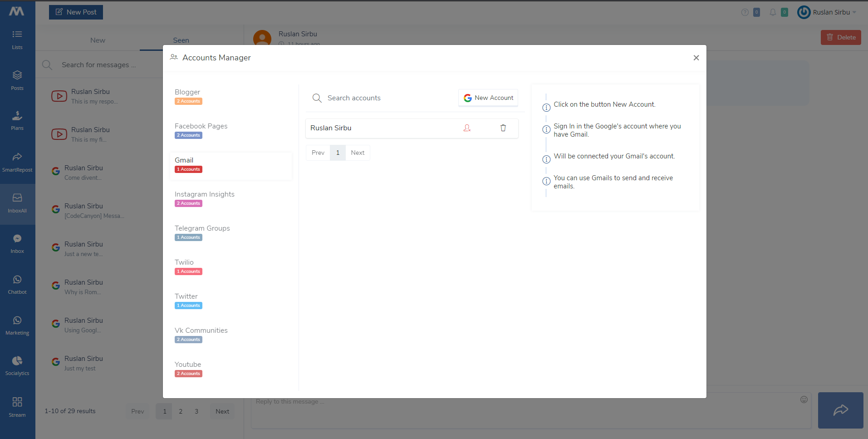Click the search icon beside Search accounts

[317, 98]
